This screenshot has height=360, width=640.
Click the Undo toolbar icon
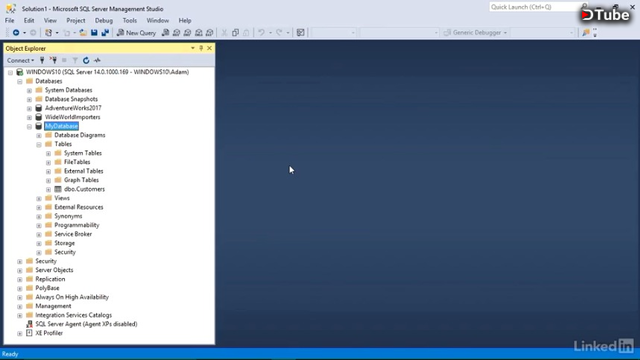point(261,33)
